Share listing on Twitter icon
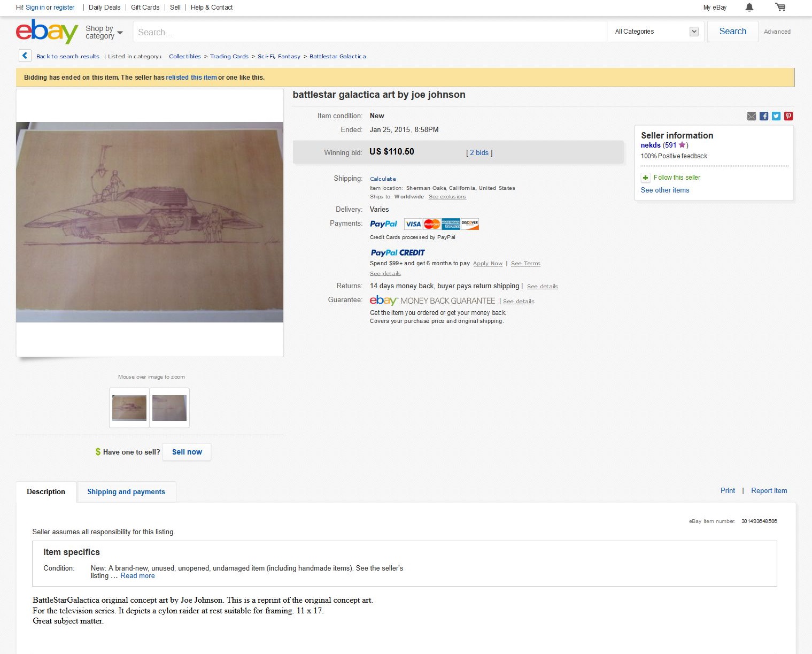Screen dimensions: 812x654 (x=776, y=116)
